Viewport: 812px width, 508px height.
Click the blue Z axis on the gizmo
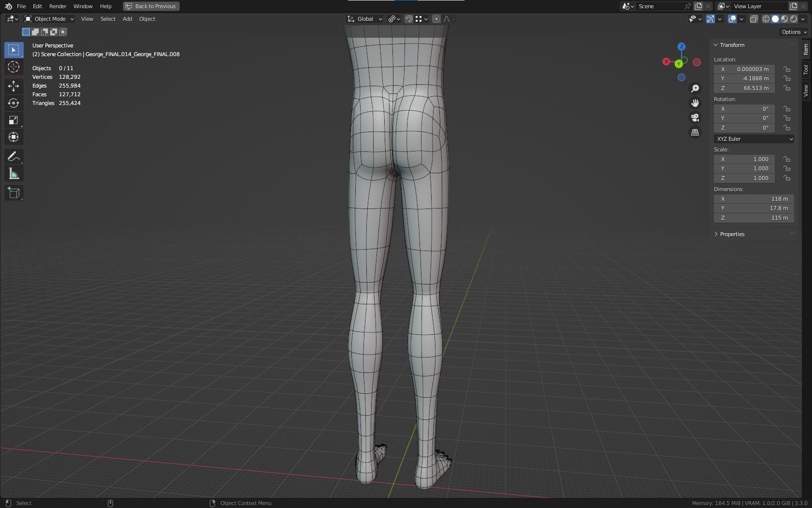(x=681, y=46)
